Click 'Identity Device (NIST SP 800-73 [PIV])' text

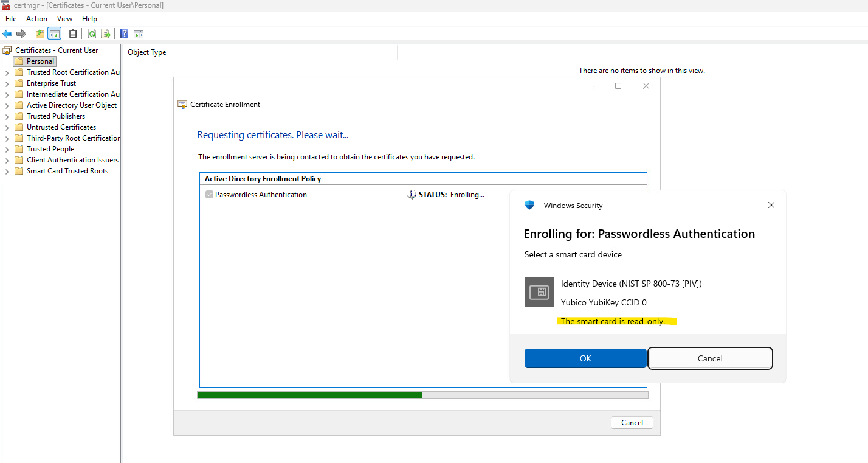(632, 284)
